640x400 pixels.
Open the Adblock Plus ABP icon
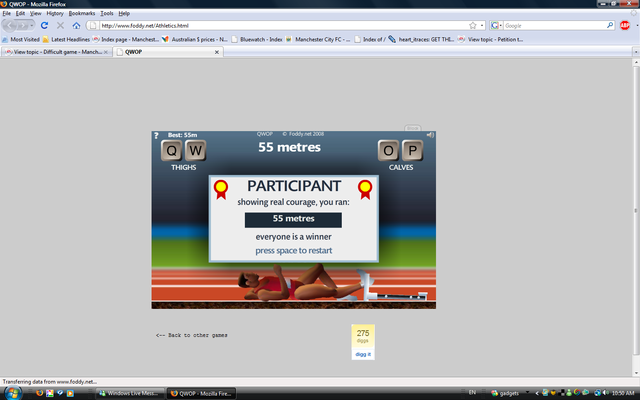point(624,25)
